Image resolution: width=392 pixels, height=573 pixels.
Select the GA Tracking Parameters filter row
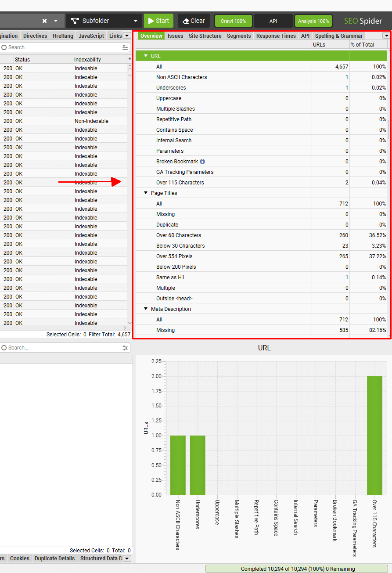tap(262, 172)
